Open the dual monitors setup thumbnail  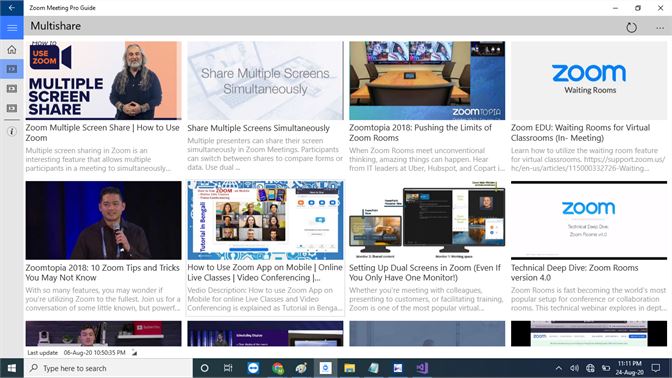[x=427, y=220]
